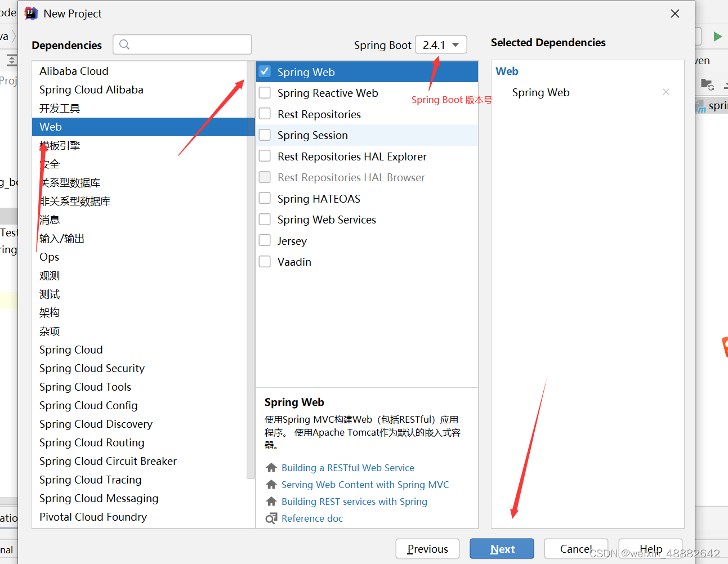Image resolution: width=728 pixels, height=564 pixels.
Task: Open Reference doc icon link
Action: (271, 518)
